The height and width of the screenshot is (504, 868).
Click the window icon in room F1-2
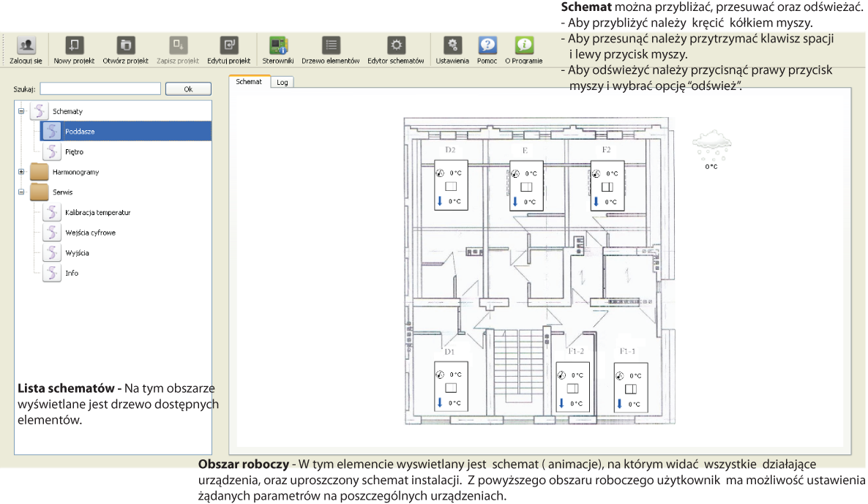[573, 388]
